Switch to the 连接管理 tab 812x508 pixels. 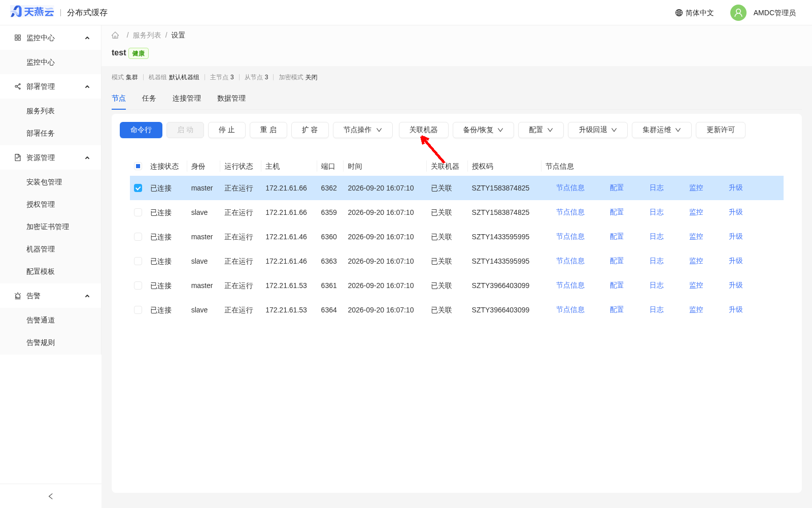click(187, 99)
